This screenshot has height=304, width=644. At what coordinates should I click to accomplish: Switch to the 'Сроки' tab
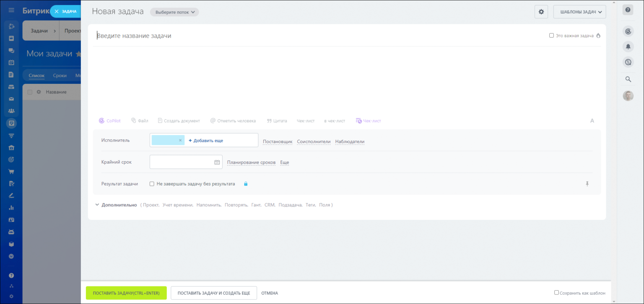(60, 76)
